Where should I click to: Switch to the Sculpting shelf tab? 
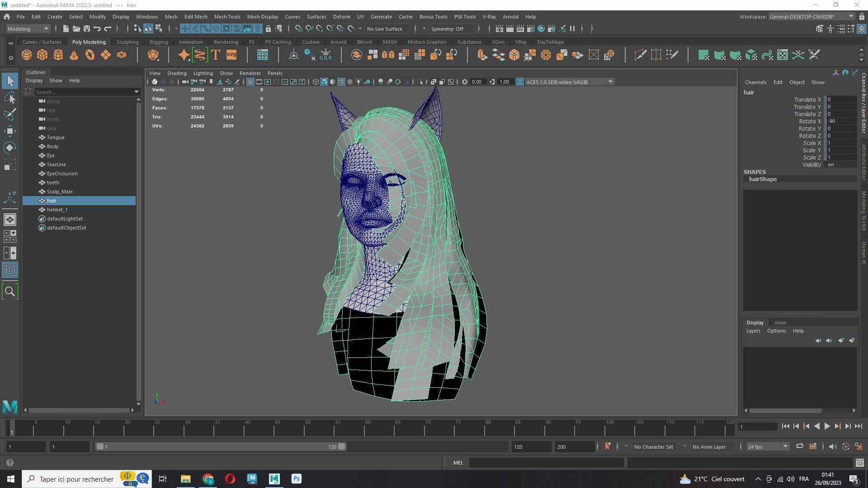pos(127,42)
